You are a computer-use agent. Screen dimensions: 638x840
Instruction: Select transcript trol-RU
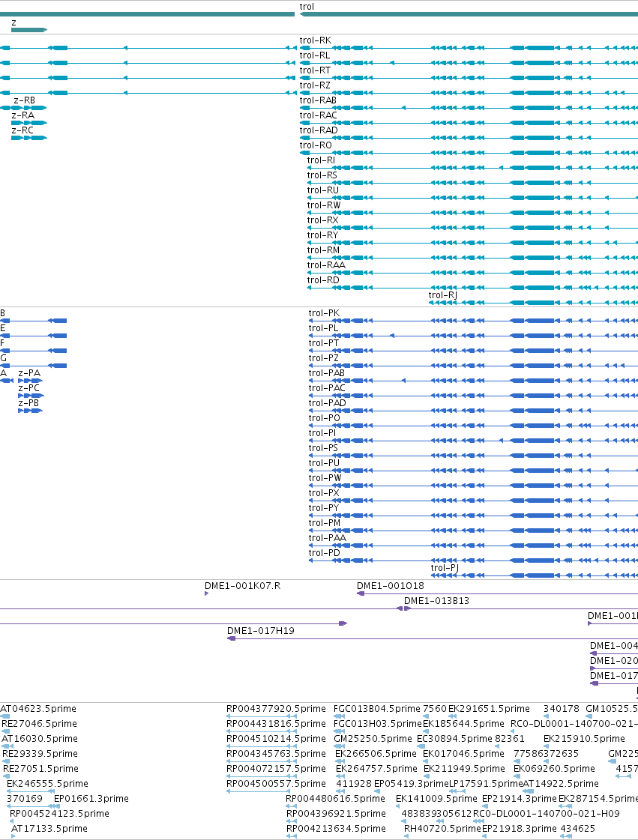click(x=323, y=190)
